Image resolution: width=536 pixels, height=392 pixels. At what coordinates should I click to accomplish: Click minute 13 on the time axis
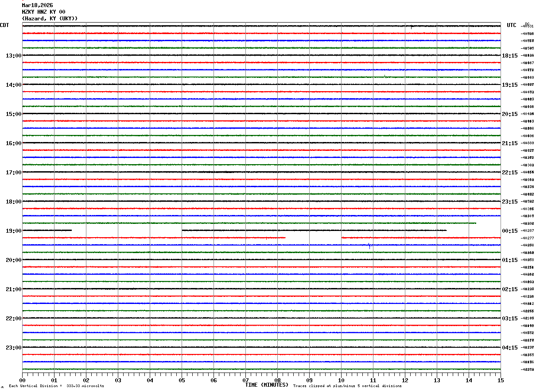pos(437,380)
